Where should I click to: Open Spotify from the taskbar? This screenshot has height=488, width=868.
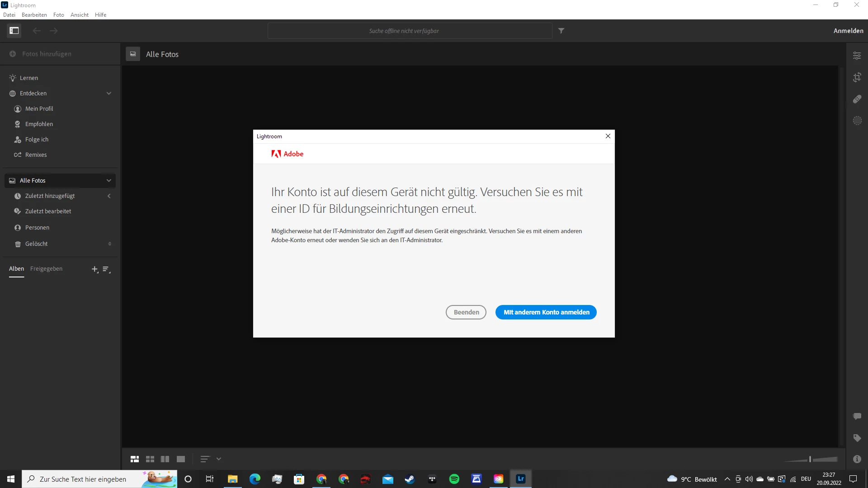coord(454,479)
